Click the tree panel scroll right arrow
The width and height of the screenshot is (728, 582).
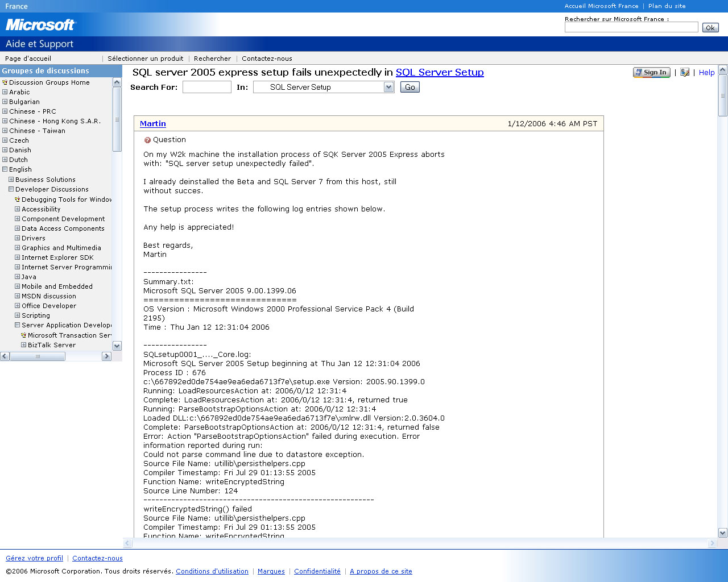point(106,356)
